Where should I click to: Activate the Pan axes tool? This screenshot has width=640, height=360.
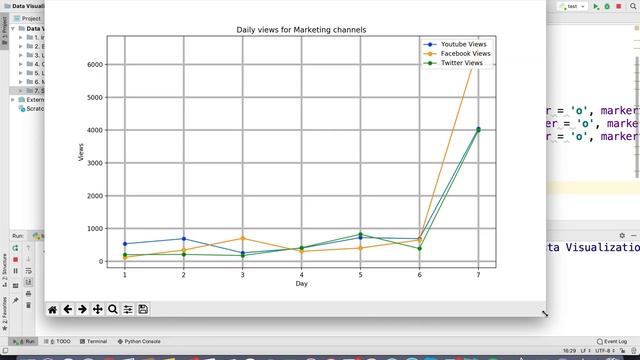click(x=98, y=309)
